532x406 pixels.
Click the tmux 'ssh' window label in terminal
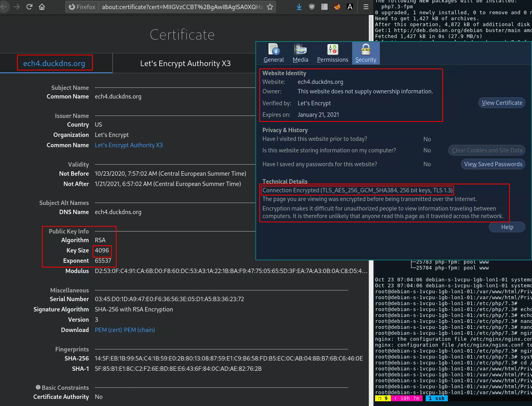[437, 398]
